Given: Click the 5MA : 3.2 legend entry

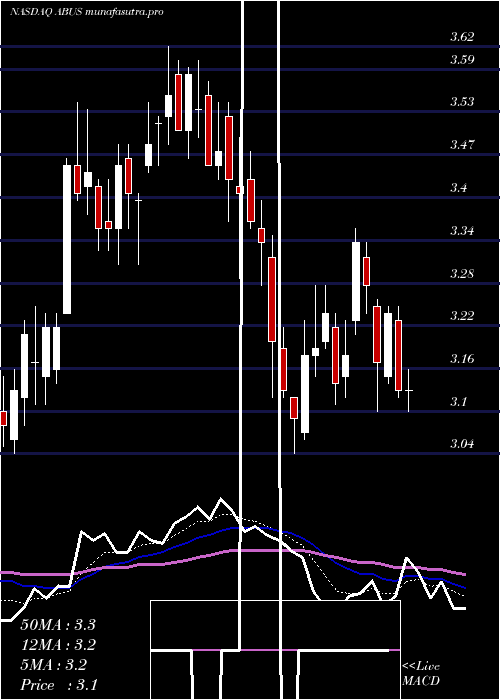Looking at the screenshot, I should click(53, 665).
